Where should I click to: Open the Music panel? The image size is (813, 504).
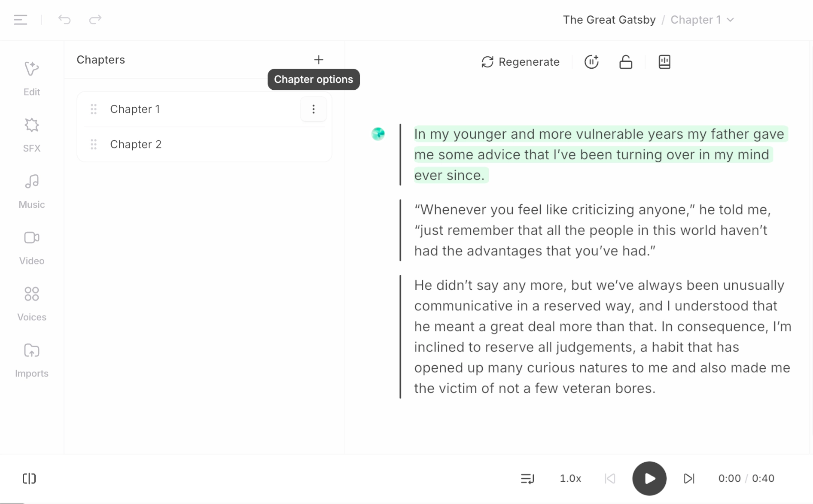tap(31, 191)
